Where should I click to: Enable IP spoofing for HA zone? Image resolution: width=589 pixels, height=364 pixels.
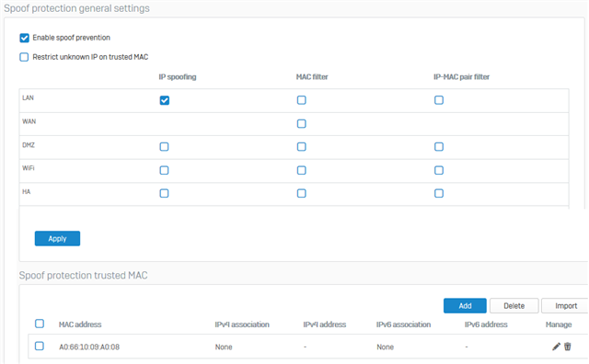[x=164, y=193]
